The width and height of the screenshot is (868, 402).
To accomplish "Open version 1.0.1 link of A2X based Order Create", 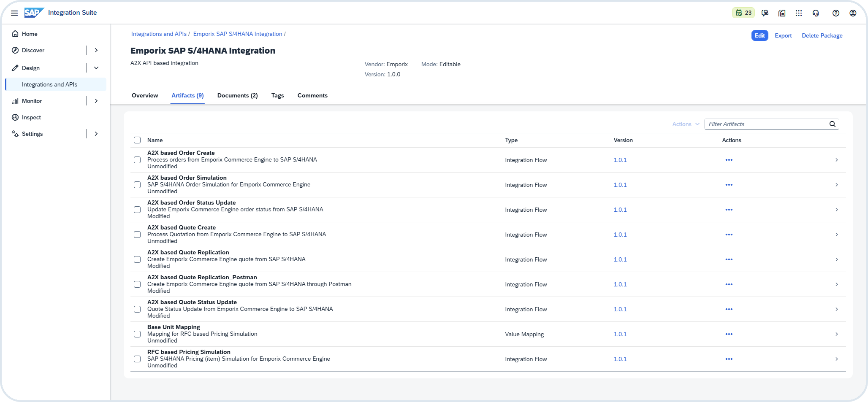I will (620, 160).
